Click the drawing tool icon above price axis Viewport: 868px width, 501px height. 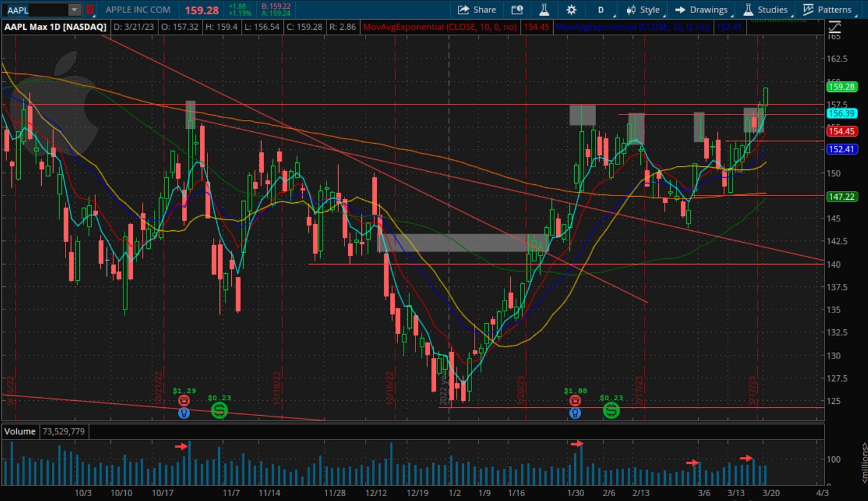tap(835, 27)
